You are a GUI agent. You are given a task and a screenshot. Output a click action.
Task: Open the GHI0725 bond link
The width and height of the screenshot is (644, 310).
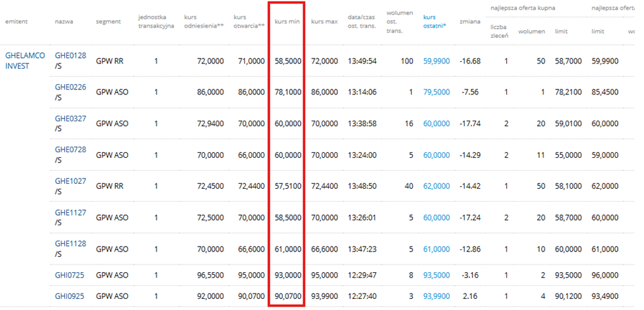[x=69, y=275]
